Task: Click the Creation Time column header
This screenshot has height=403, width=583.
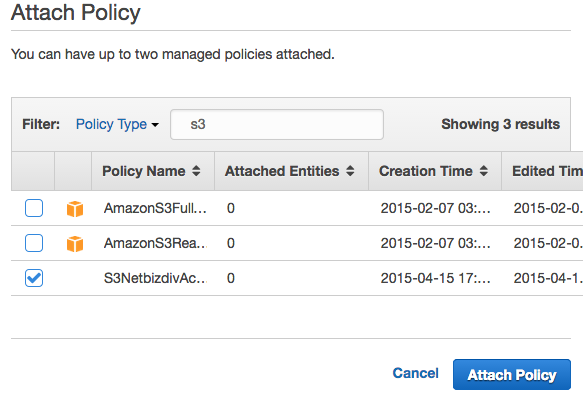Action: (435, 171)
